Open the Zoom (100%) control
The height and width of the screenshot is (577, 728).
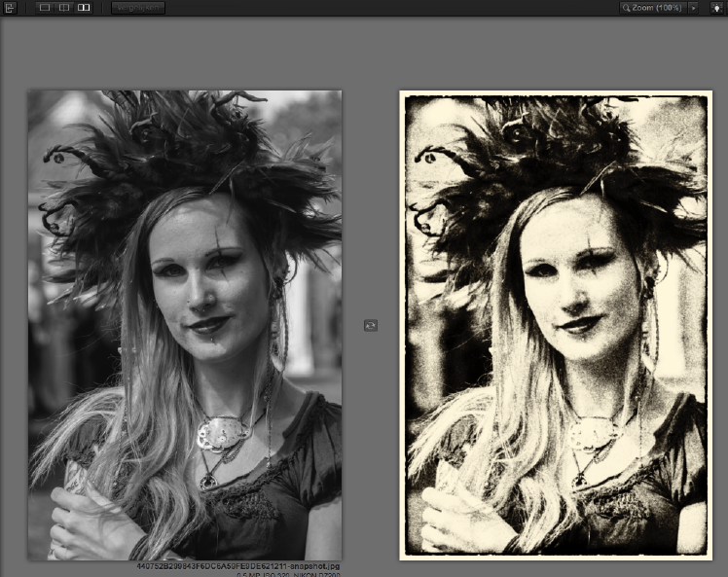[653, 8]
